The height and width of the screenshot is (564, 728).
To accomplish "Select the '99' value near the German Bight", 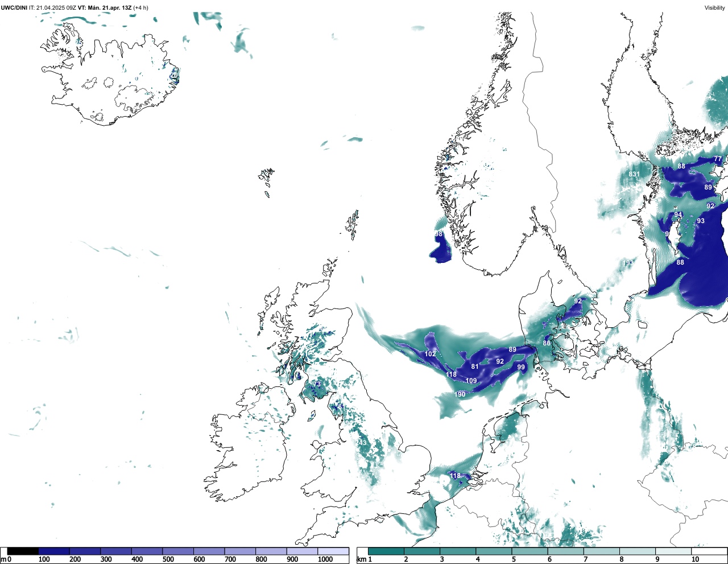I will point(521,367).
